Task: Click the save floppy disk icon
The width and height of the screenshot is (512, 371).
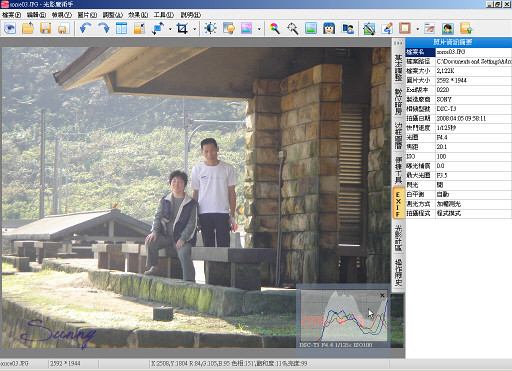Action: click(x=45, y=28)
